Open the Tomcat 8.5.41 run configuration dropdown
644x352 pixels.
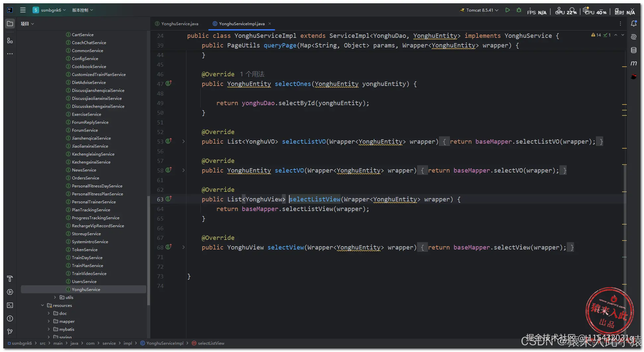(479, 10)
